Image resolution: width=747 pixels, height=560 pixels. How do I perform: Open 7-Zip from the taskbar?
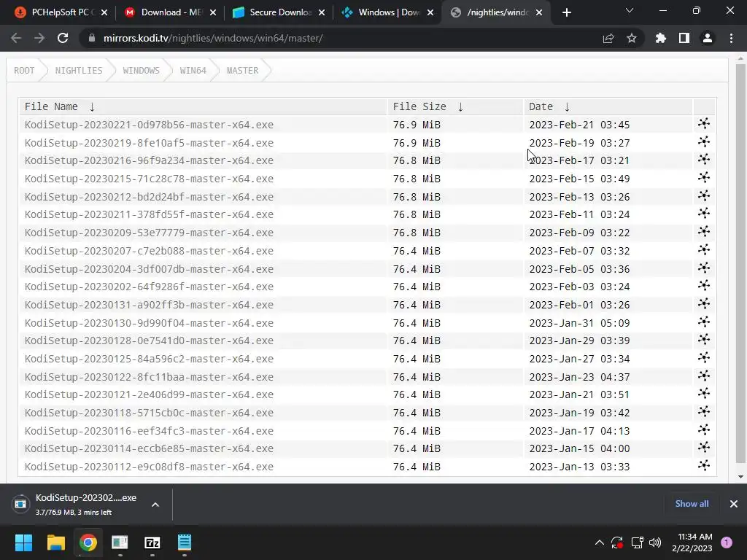click(152, 542)
